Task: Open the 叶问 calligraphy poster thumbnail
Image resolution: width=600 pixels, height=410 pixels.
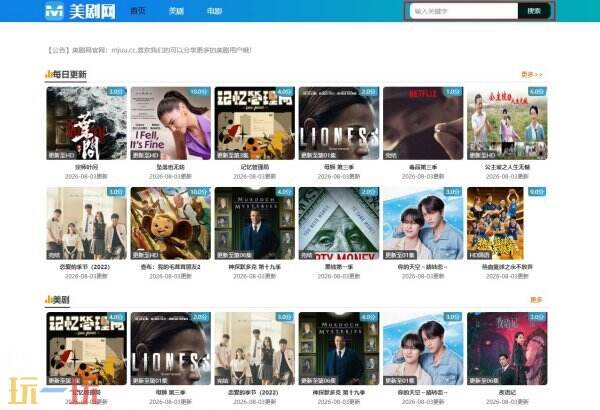Action: point(86,123)
